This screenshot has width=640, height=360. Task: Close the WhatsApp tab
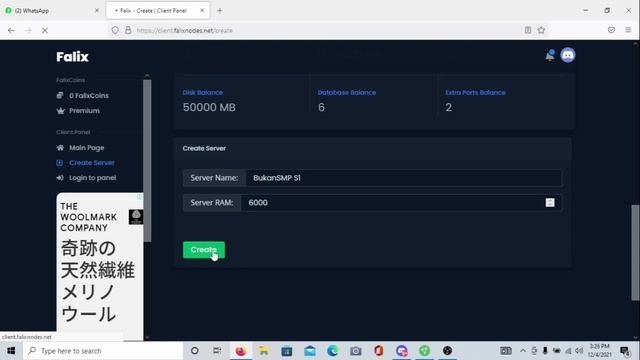97,11
